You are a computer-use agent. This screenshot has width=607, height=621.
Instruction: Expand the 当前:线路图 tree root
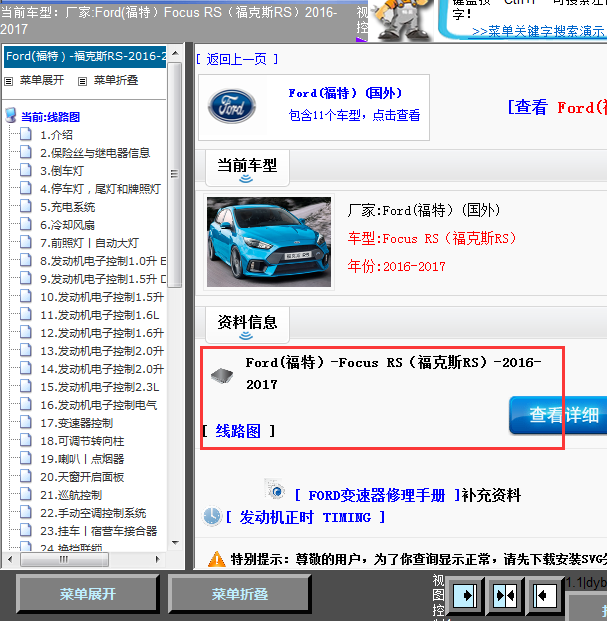point(50,117)
